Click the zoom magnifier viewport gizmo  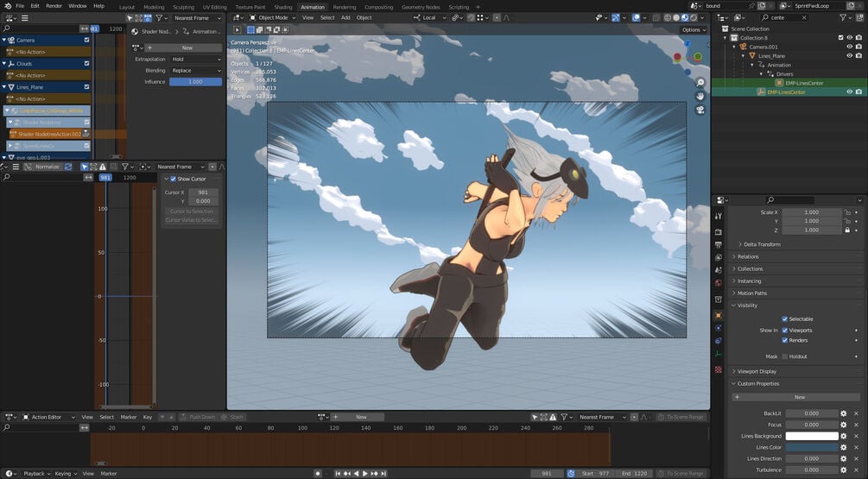tap(700, 82)
